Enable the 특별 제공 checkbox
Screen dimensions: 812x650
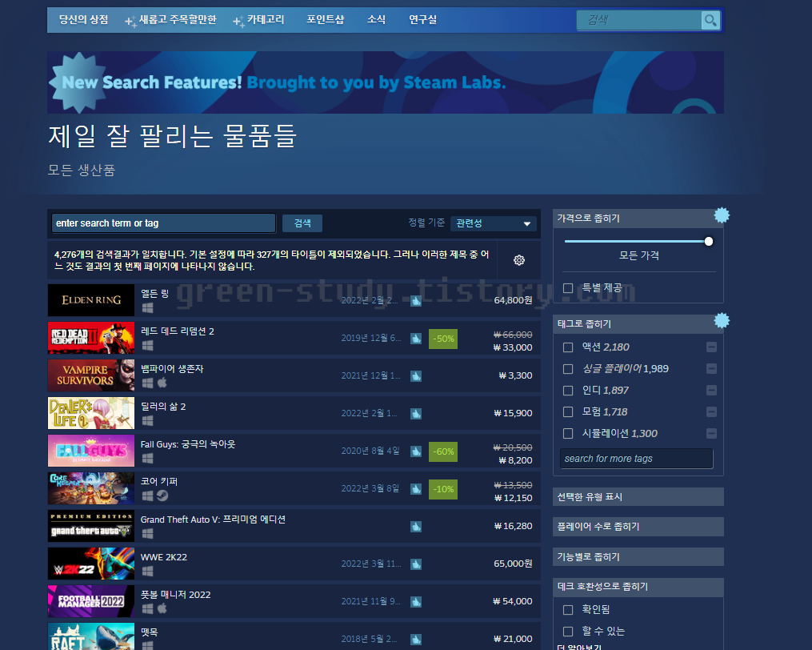point(568,288)
